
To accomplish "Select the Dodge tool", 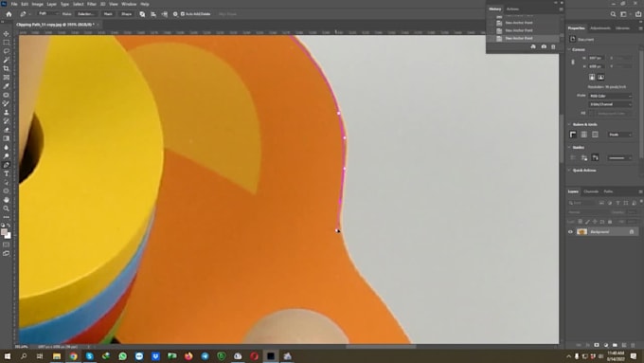I will coord(7,156).
